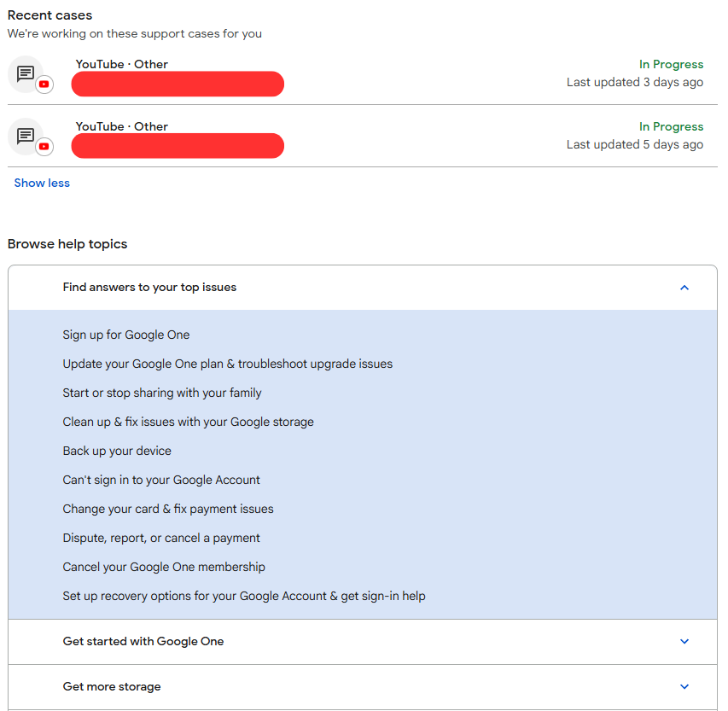Click the 'Recent cases' heading
The width and height of the screenshot is (728, 711).
click(50, 15)
